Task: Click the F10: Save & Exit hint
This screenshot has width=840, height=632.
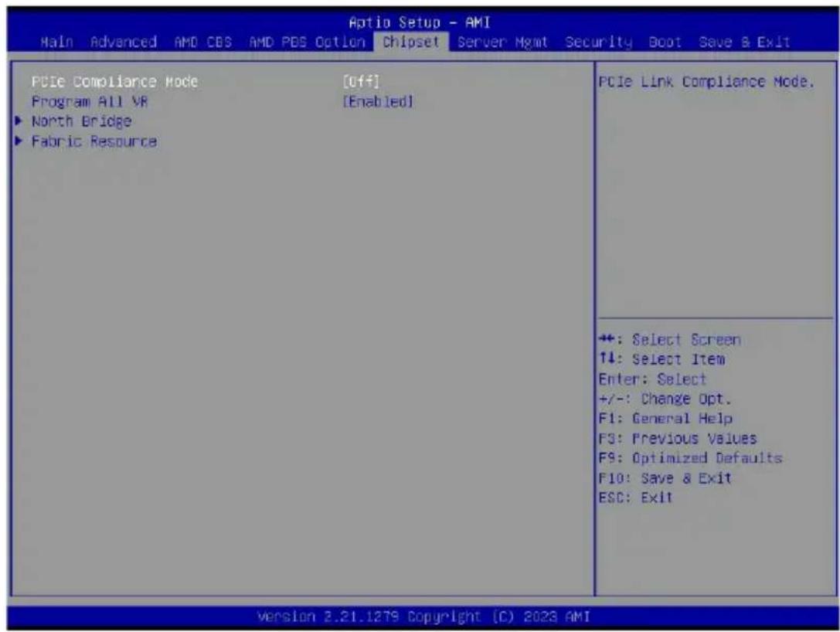Action: tap(665, 477)
